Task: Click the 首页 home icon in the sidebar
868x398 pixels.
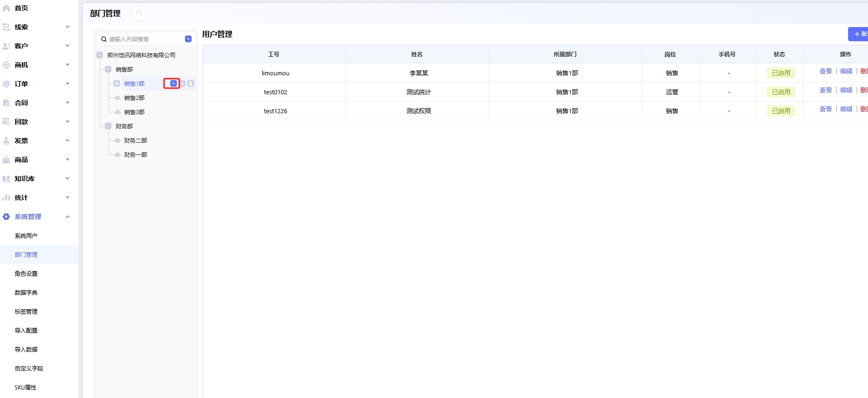Action: point(6,8)
